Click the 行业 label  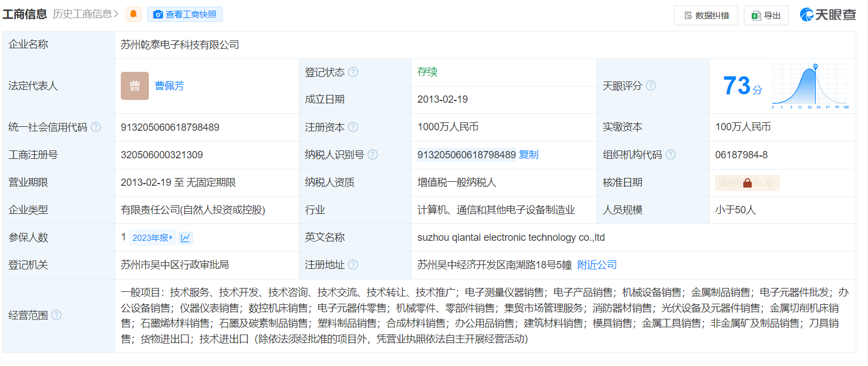315,210
